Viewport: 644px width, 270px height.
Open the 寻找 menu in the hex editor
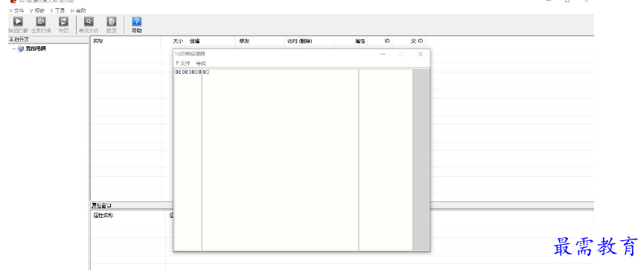tap(201, 63)
